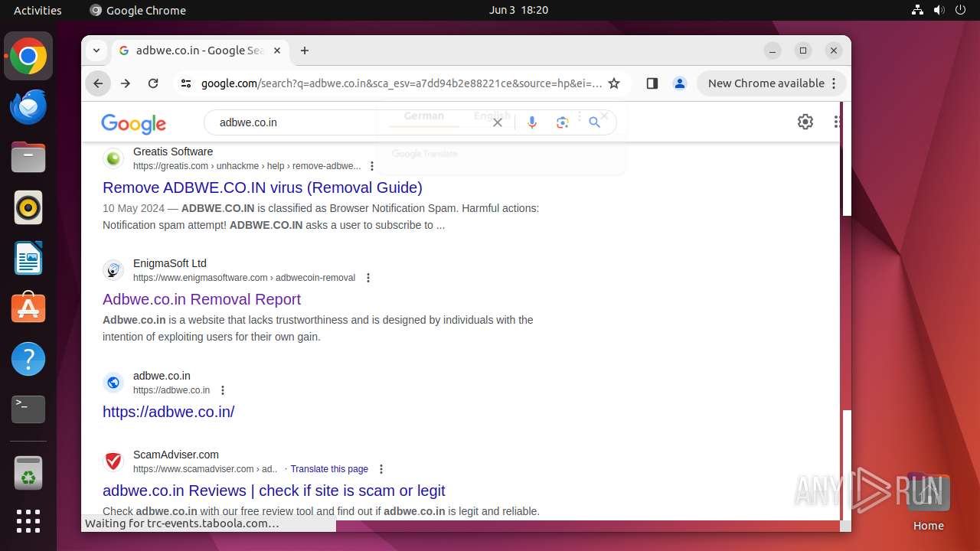The image size is (980, 551).
Task: Open the Files manager in dock
Action: pos(28,158)
